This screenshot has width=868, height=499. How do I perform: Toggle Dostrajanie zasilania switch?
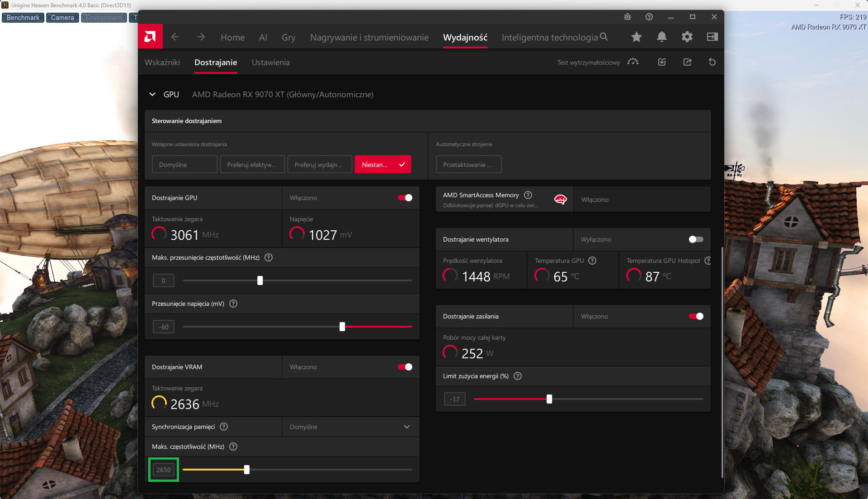(696, 316)
